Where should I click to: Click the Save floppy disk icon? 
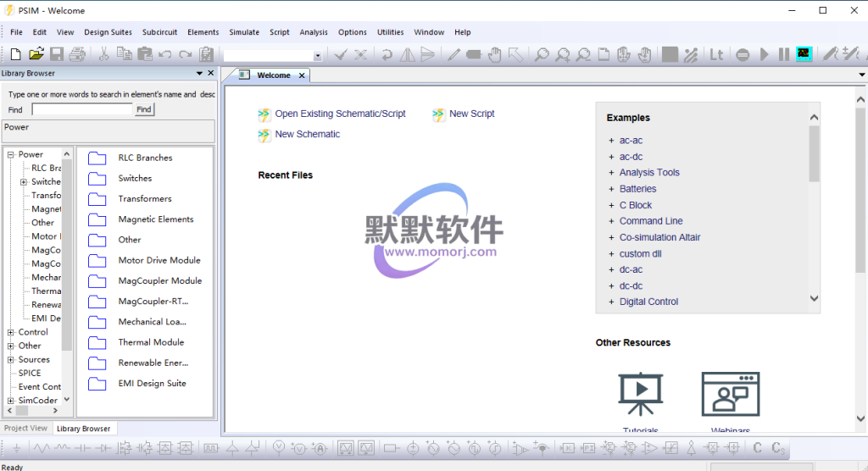[x=57, y=54]
